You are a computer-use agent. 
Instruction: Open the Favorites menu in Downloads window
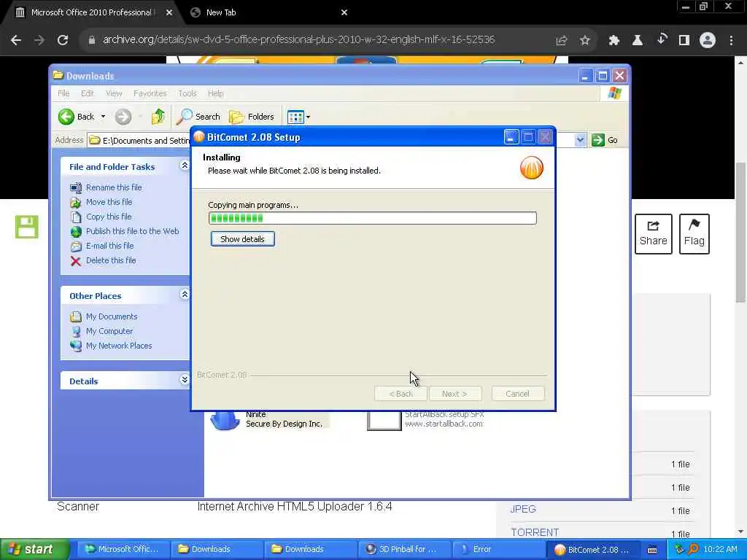pos(150,93)
